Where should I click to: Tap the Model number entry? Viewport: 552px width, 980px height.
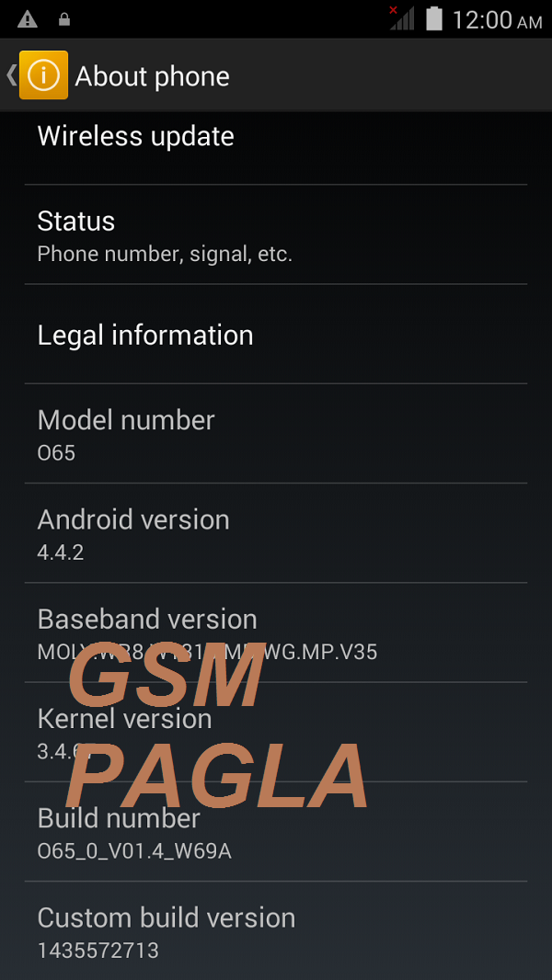[x=276, y=433]
